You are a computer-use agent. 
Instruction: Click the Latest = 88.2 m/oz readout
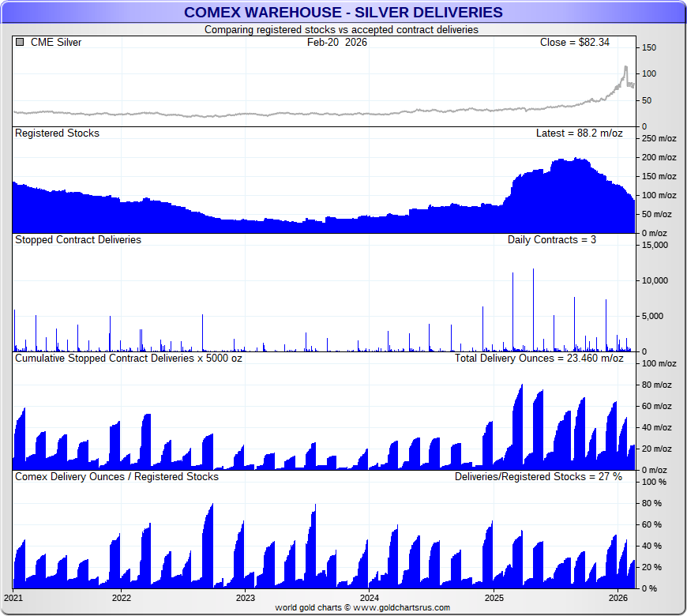(579, 133)
